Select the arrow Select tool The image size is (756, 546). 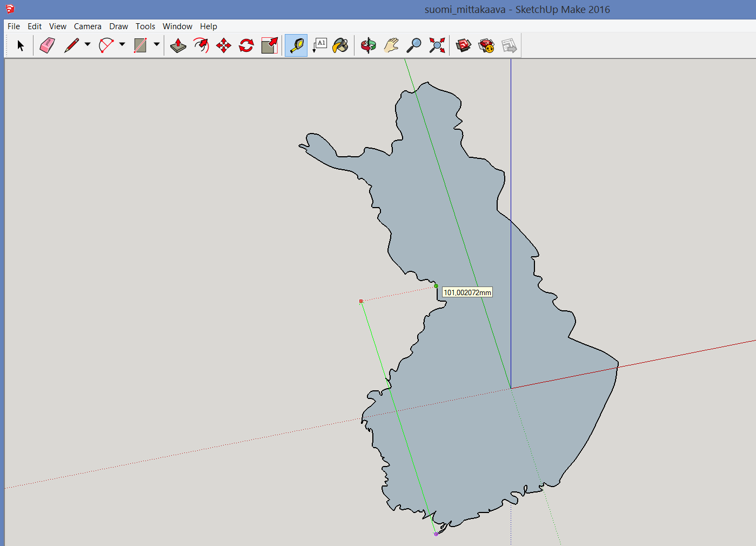(x=21, y=46)
